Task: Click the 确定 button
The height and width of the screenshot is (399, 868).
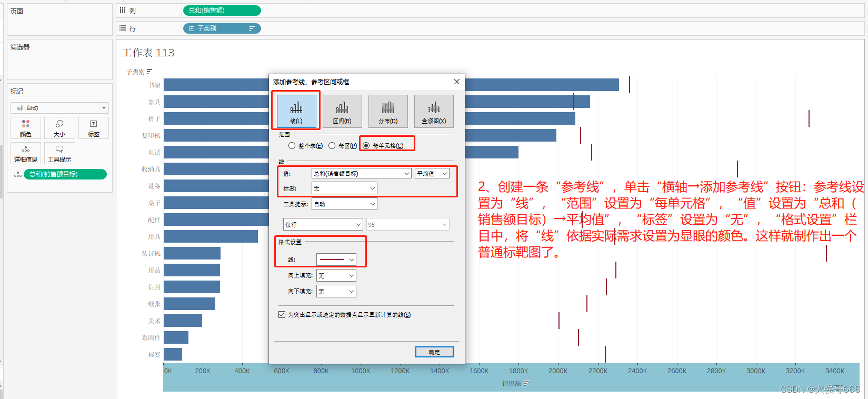Action: [x=434, y=352]
